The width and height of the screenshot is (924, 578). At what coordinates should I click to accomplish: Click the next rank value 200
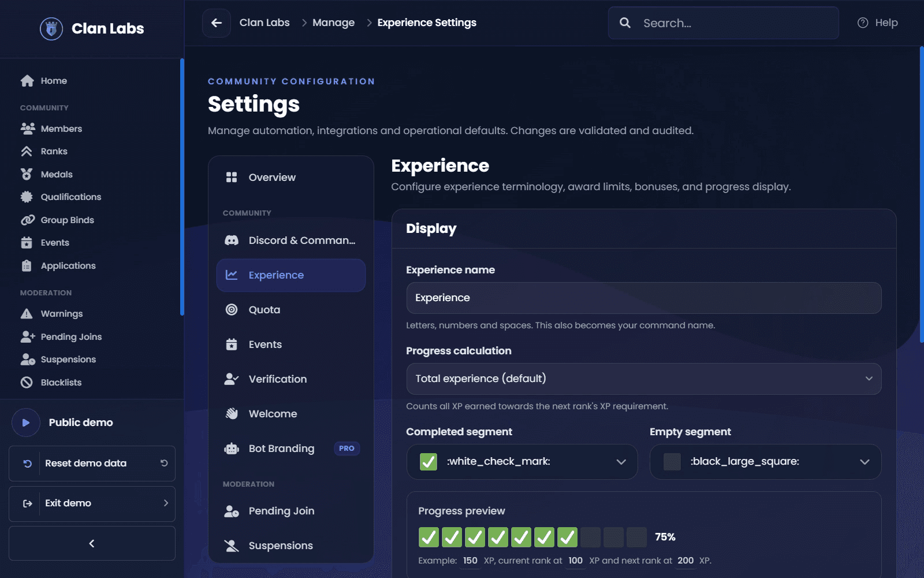pos(685,561)
